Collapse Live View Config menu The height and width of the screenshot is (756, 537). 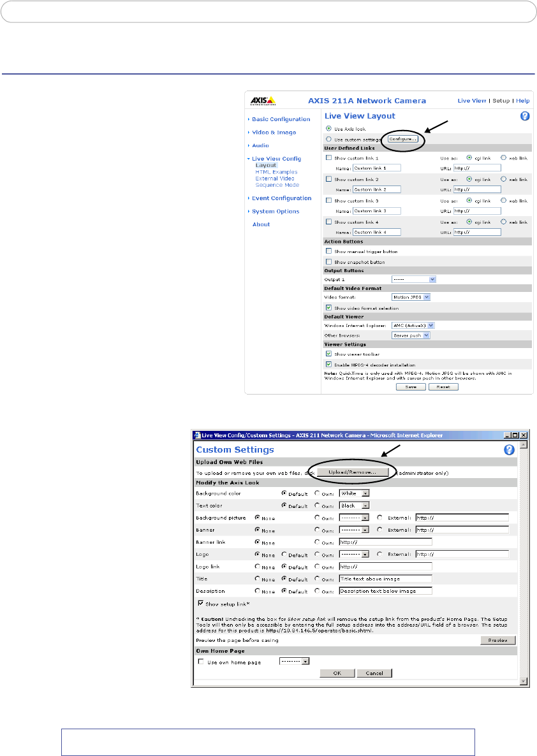pos(276,159)
